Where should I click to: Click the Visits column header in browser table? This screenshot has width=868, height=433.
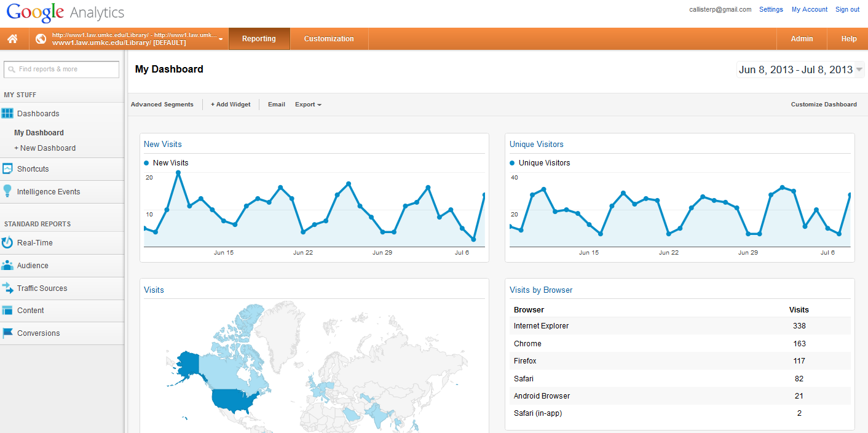799,310
